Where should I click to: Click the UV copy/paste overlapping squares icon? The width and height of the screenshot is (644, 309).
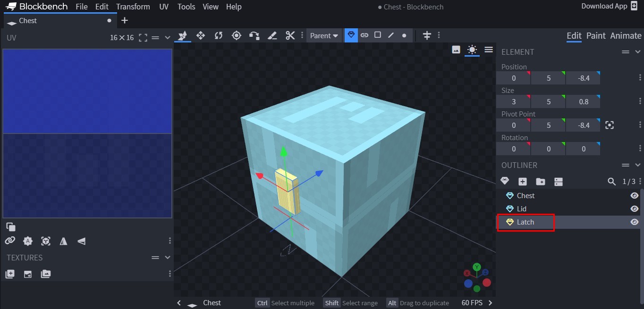click(10, 226)
